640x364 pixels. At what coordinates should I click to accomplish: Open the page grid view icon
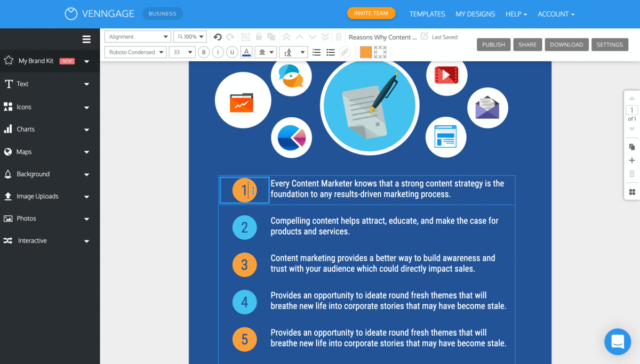click(x=632, y=192)
